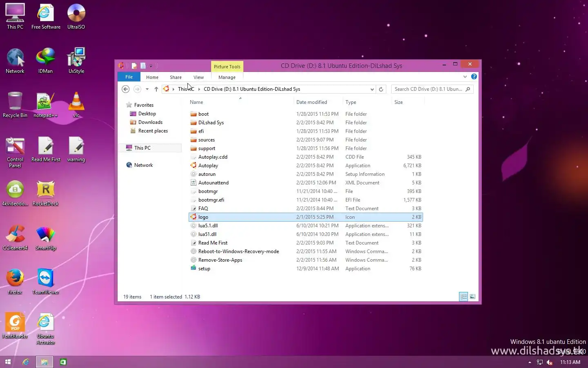Select the sources folder row
This screenshot has height=368, width=588.
pos(305,140)
